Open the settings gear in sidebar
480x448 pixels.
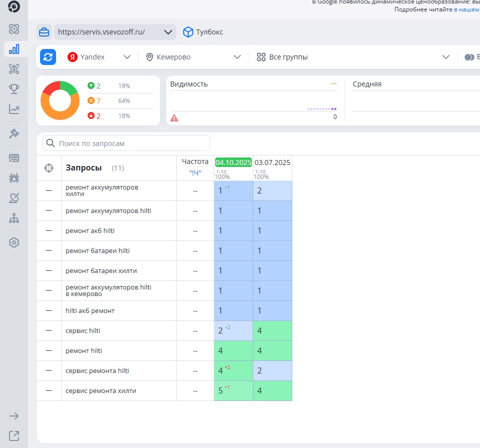click(x=14, y=242)
